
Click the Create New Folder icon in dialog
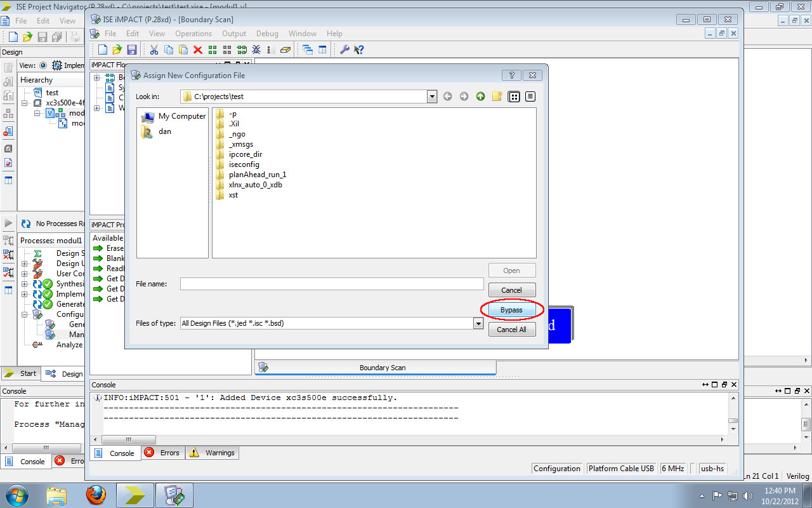497,96
